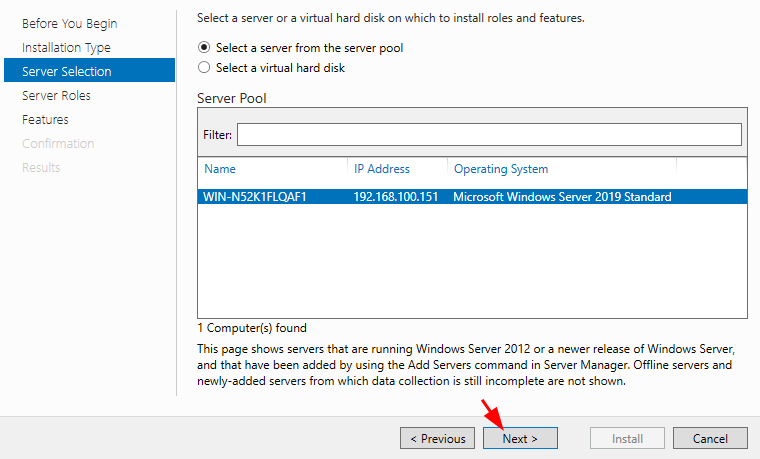Open the Server Selection step
Viewport: 760px width, 459px height.
pos(89,70)
